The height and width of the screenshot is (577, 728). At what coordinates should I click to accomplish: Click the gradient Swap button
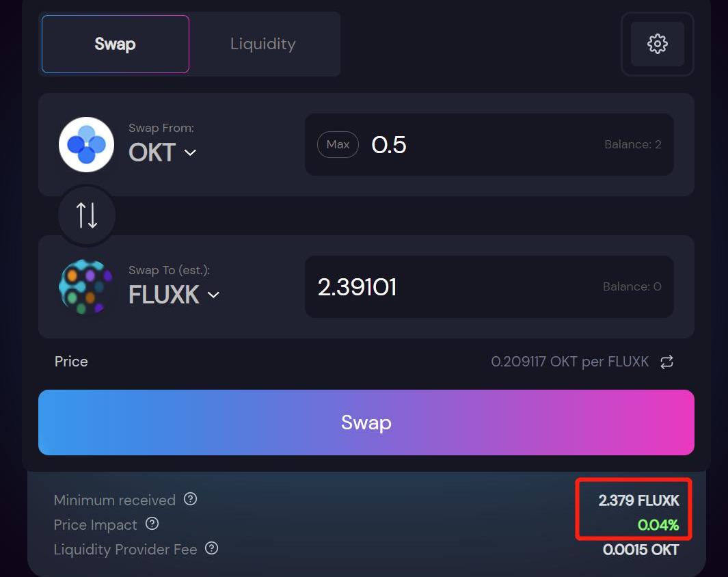[366, 422]
